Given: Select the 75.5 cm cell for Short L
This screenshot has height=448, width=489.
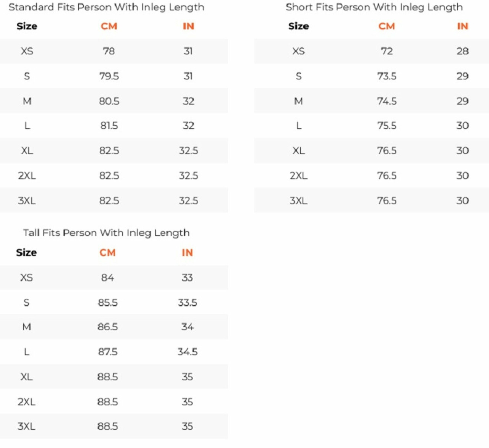Looking at the screenshot, I should (x=387, y=126).
